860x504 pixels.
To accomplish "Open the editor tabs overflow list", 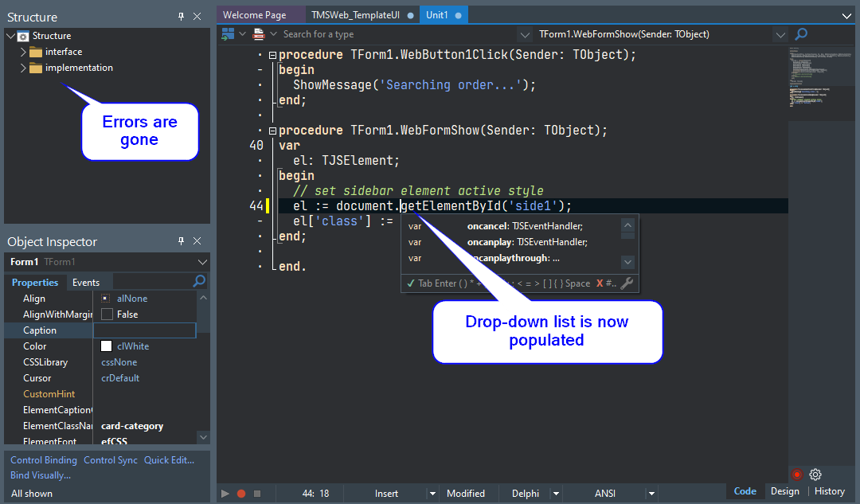I will click(x=846, y=16).
